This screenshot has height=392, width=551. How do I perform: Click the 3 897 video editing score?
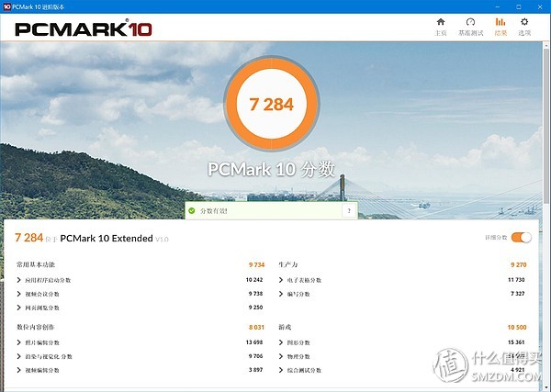[x=256, y=370]
